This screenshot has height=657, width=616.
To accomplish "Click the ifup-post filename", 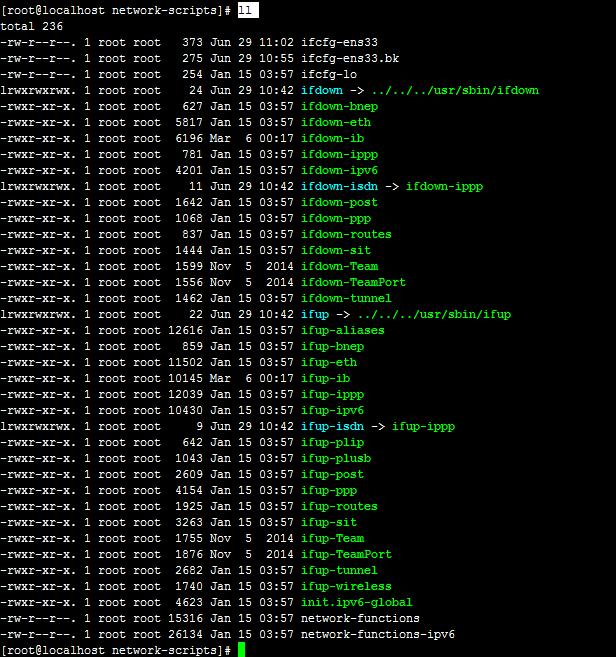I will coord(332,474).
